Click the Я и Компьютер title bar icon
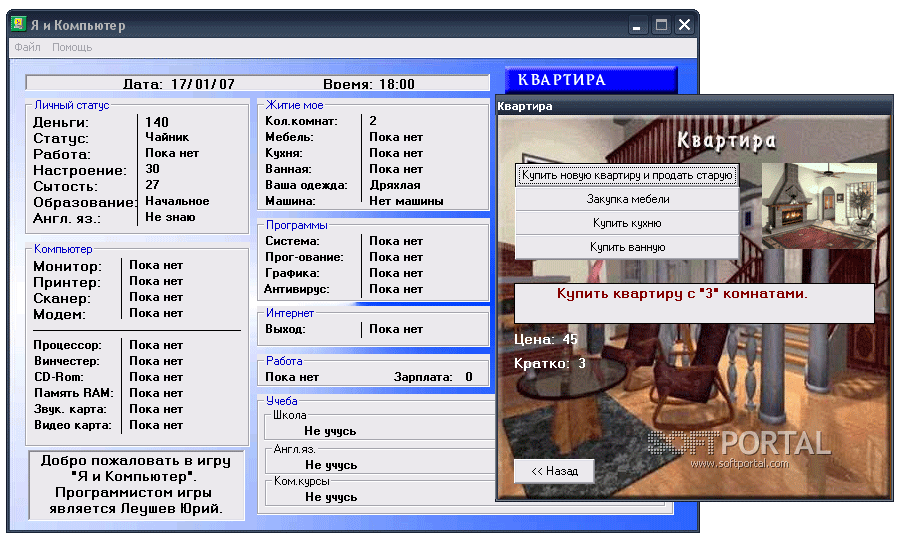Screen dimensions: 905x541 click(x=18, y=24)
